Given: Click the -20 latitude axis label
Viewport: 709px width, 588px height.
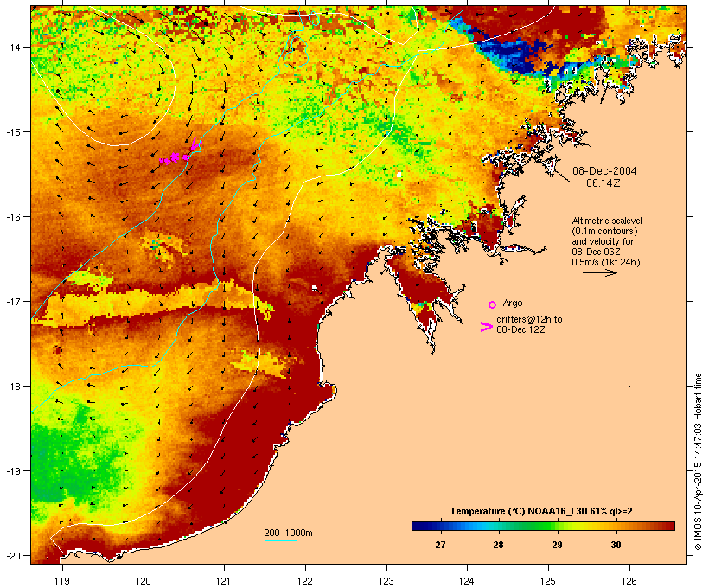Looking at the screenshot, I should click(x=12, y=556).
